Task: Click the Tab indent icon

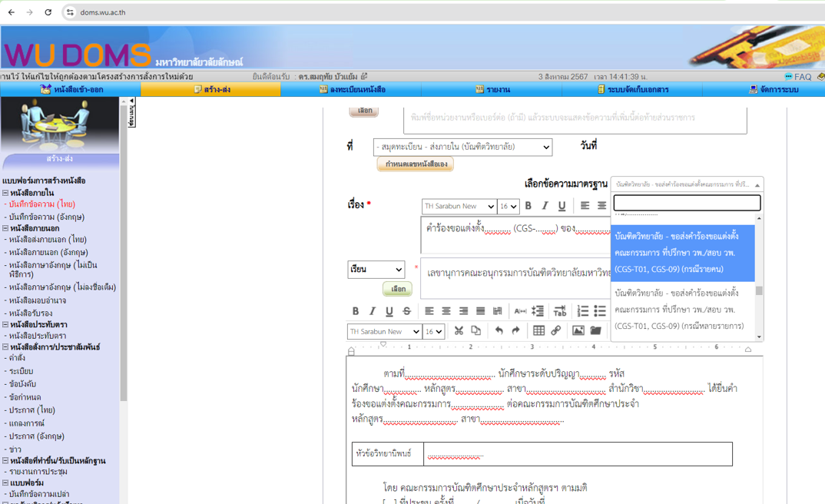Action: [560, 311]
